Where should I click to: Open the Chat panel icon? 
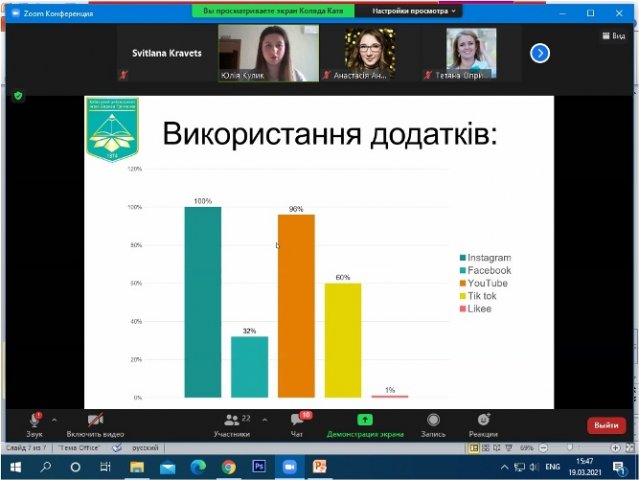tap(297, 420)
